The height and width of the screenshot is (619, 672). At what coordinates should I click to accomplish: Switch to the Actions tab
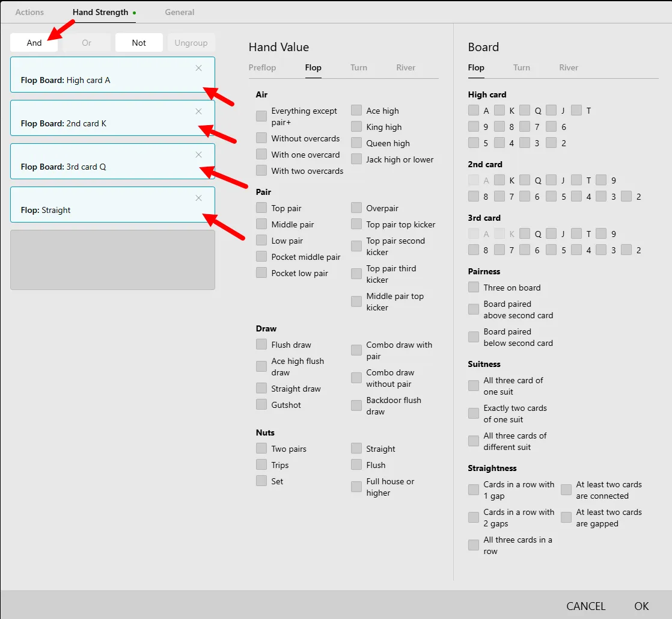pos(29,12)
